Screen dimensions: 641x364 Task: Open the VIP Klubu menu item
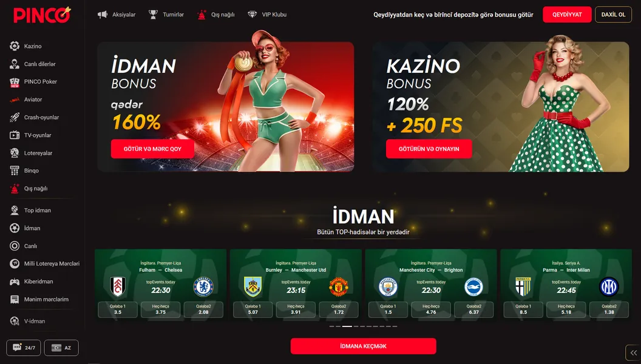pyautogui.click(x=267, y=15)
